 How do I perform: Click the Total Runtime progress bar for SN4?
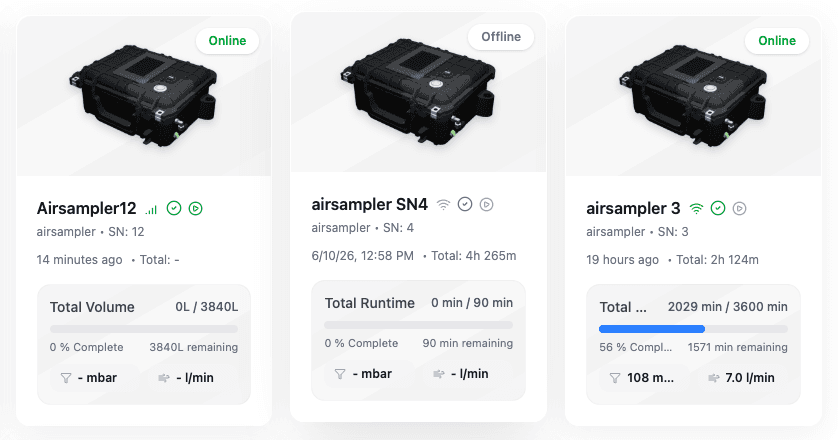pos(418,325)
